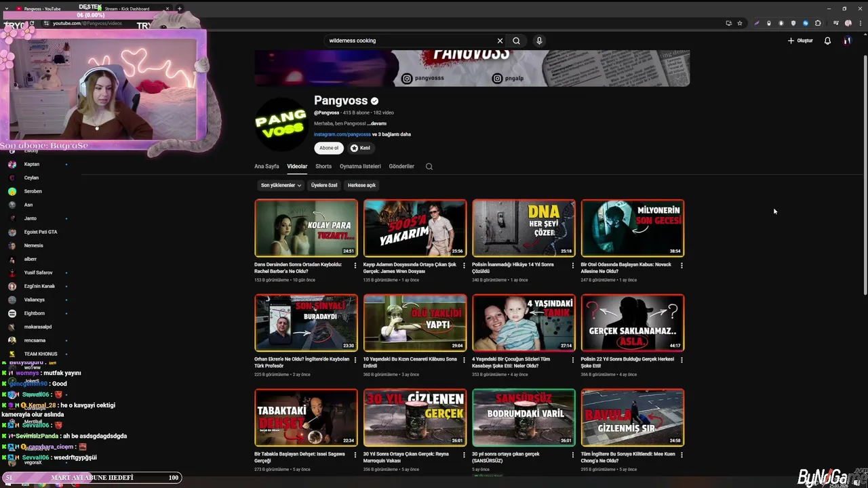The width and height of the screenshot is (868, 488).
Task: Filter videos by Üyelere özel
Action: click(324, 185)
